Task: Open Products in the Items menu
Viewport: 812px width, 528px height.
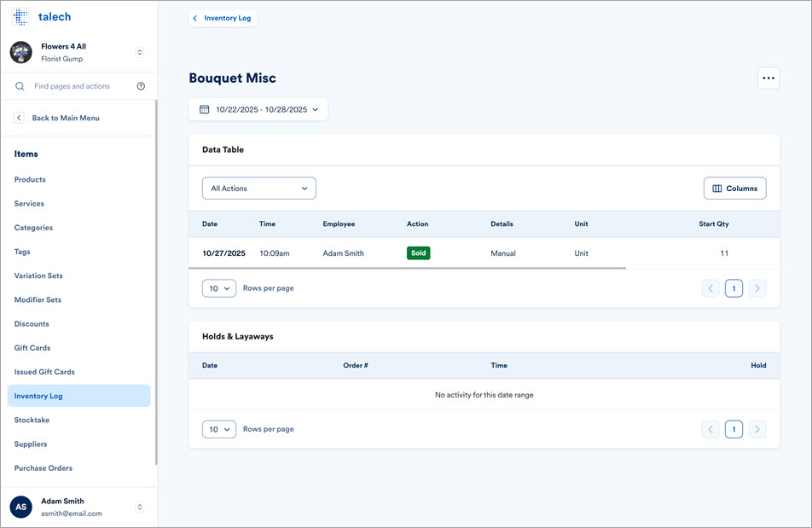Action: coord(30,180)
